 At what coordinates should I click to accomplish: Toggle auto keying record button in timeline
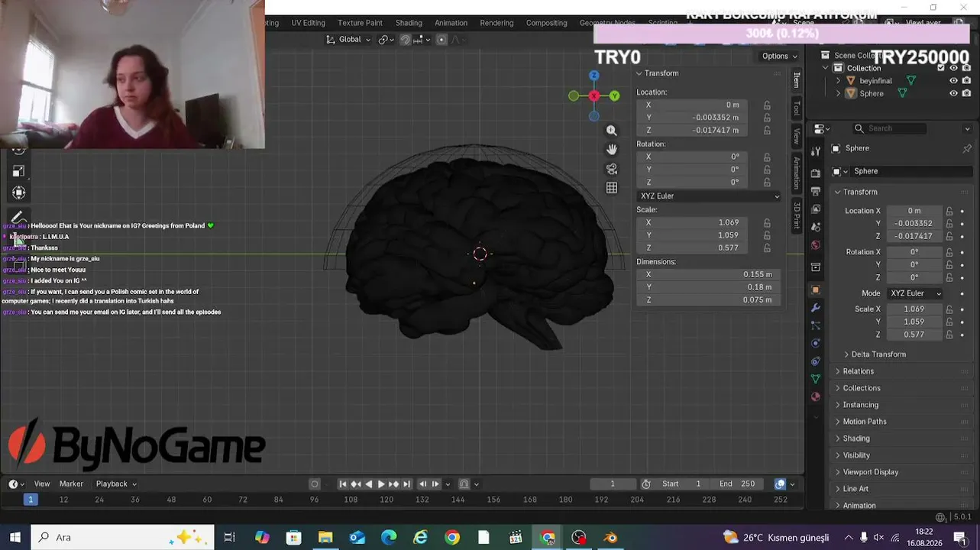pyautogui.click(x=315, y=484)
